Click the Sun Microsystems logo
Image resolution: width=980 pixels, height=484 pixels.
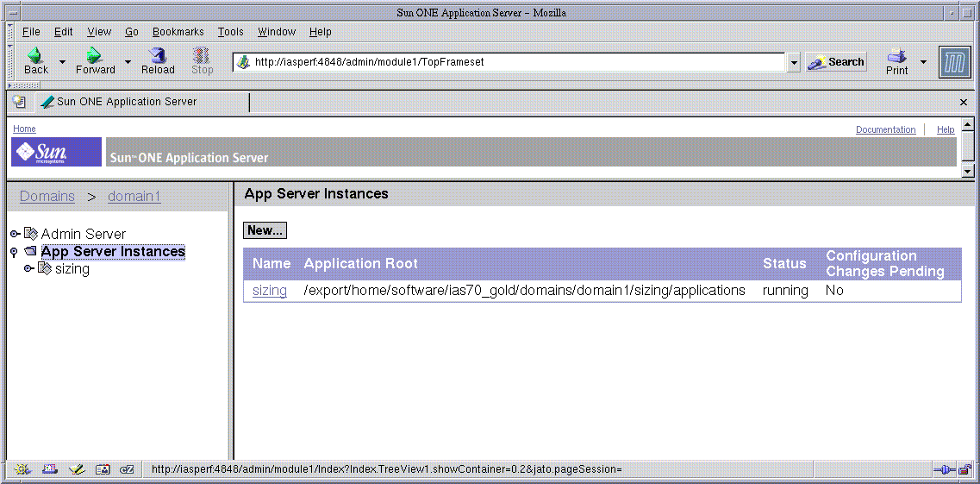[56, 152]
